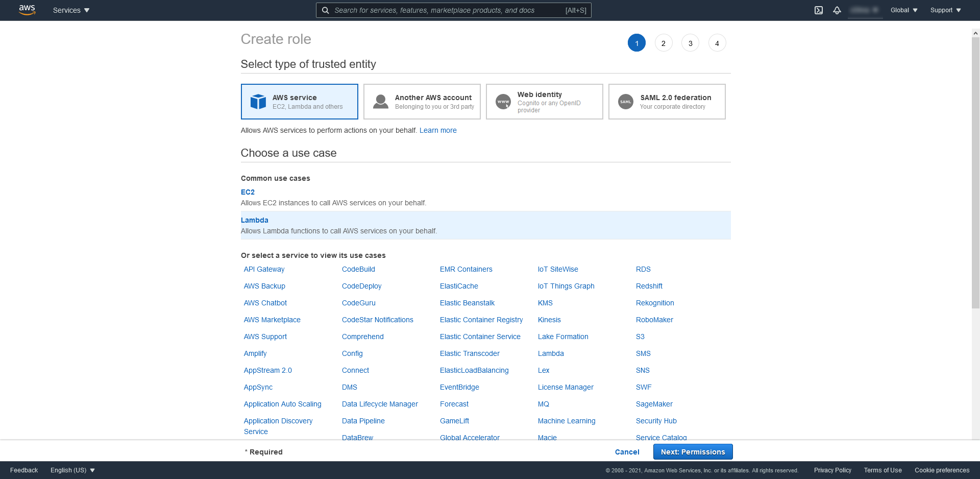Select ElasticLoadBalancing service

[x=474, y=370]
